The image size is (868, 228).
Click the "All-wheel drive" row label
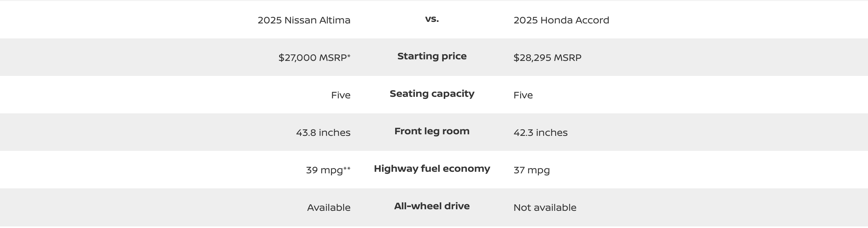[x=431, y=206]
